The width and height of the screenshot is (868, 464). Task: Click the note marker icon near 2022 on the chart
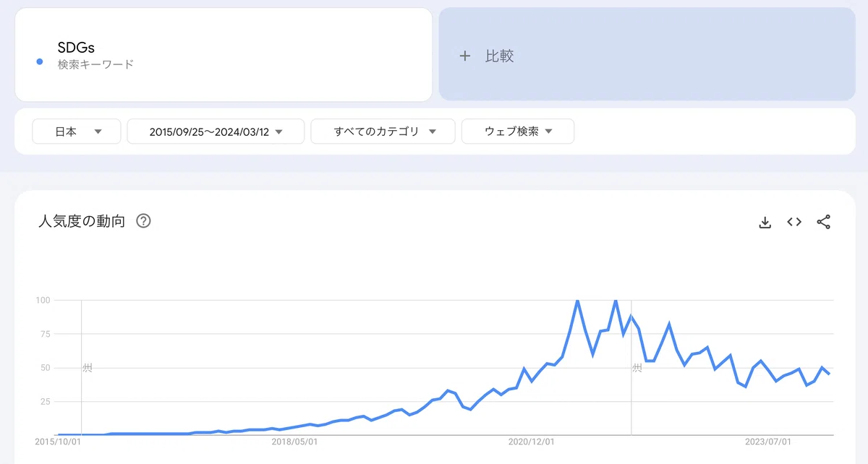[x=637, y=368]
